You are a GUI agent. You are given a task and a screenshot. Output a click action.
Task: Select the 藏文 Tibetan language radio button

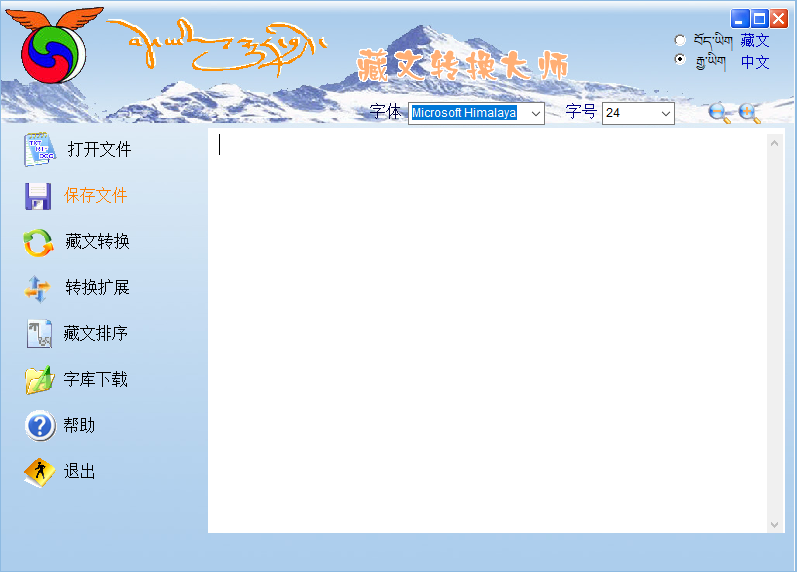pos(680,40)
